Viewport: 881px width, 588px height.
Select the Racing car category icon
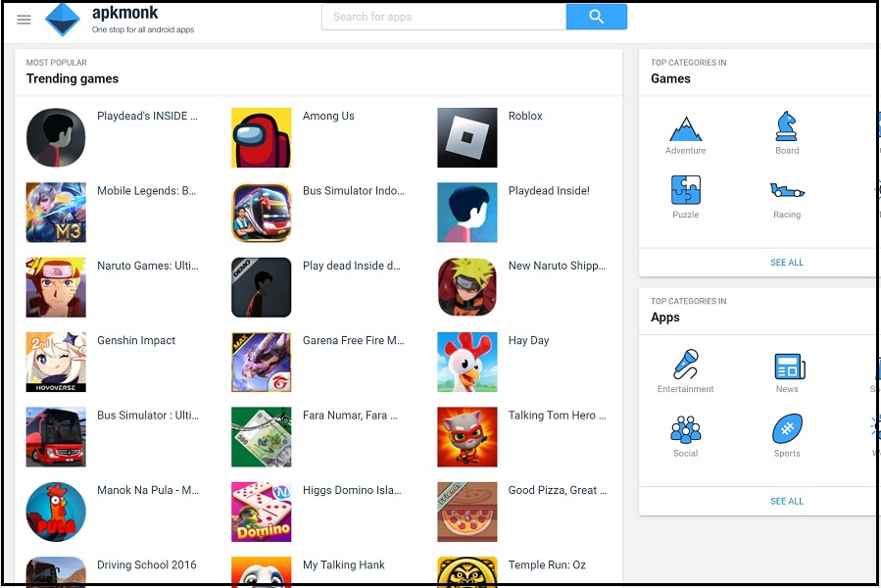coord(787,191)
